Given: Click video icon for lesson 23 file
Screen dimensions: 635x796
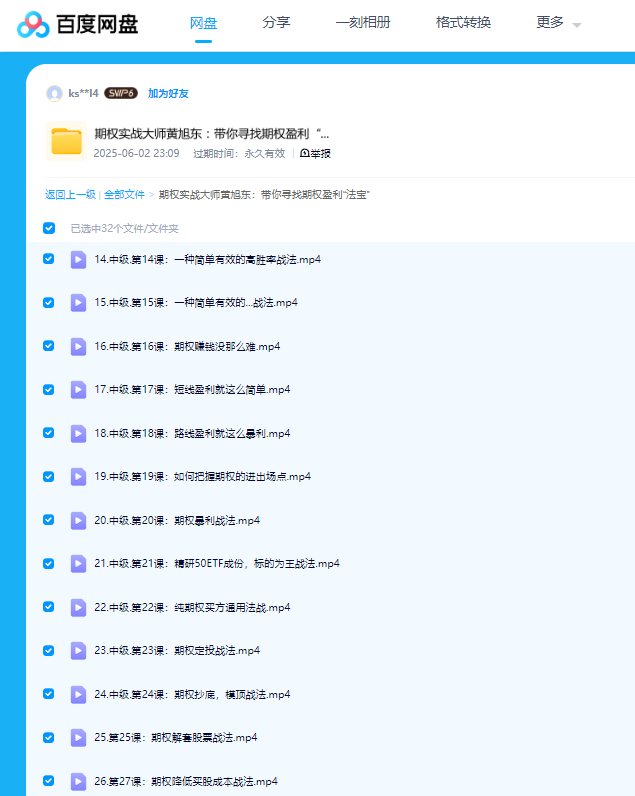Looking at the screenshot, I should pyautogui.click(x=78, y=650).
